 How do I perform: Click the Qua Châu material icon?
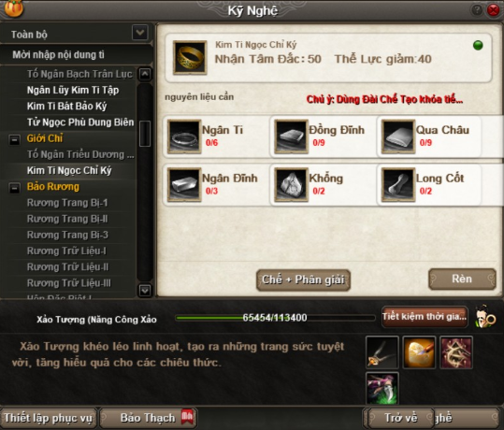(398, 136)
